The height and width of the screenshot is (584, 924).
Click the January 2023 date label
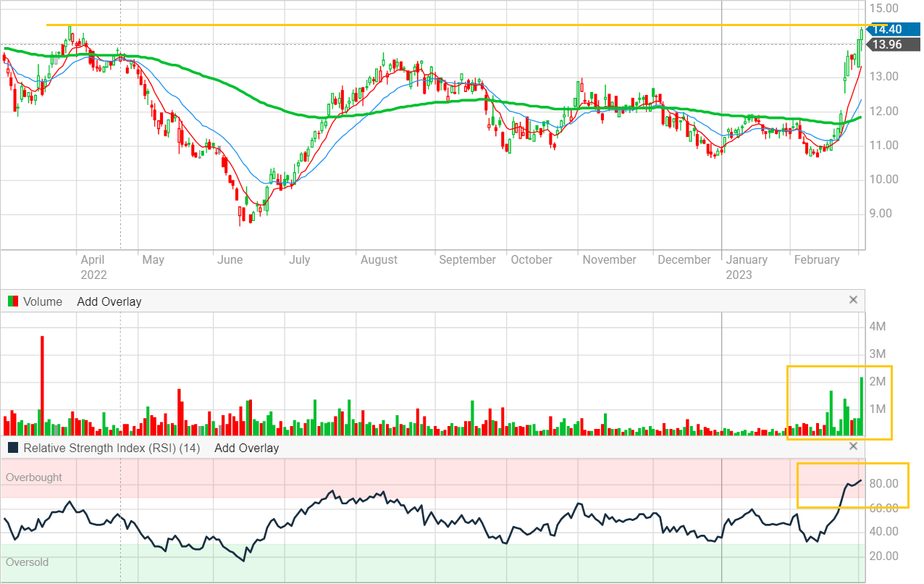[x=747, y=267]
